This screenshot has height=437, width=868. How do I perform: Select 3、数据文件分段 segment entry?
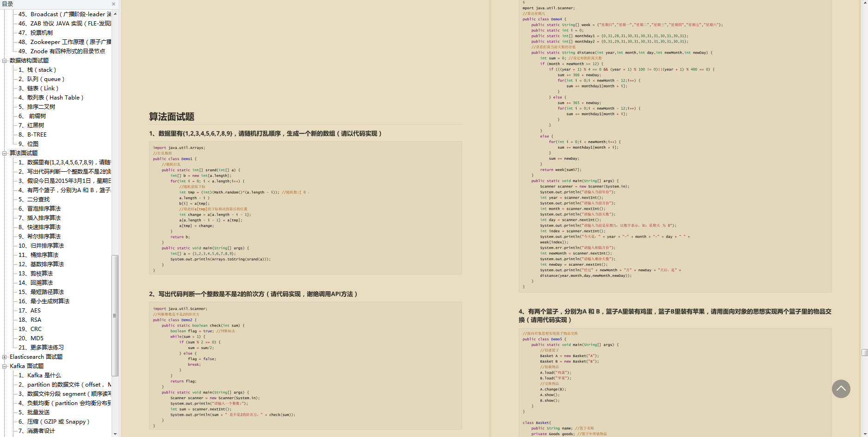click(65, 394)
